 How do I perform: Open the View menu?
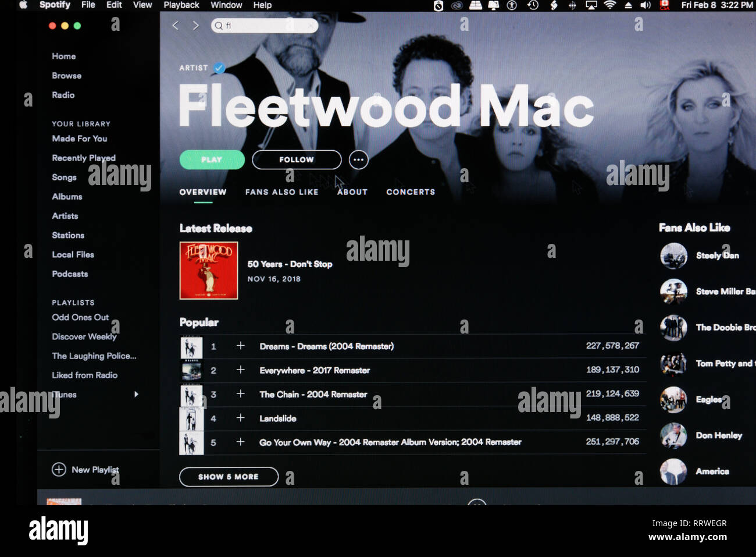tap(142, 5)
